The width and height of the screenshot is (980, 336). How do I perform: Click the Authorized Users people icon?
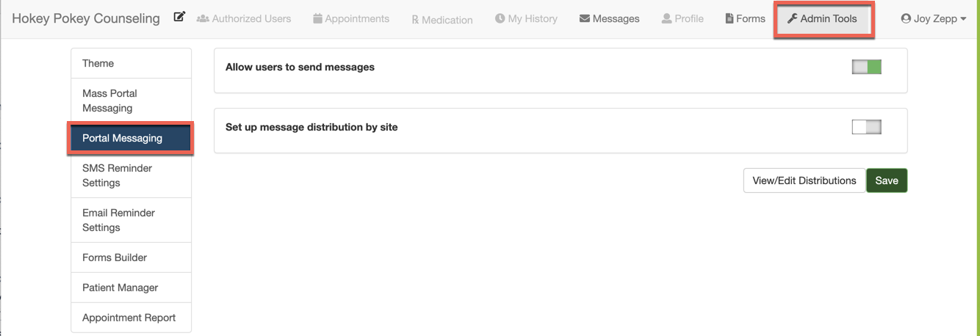pos(203,18)
